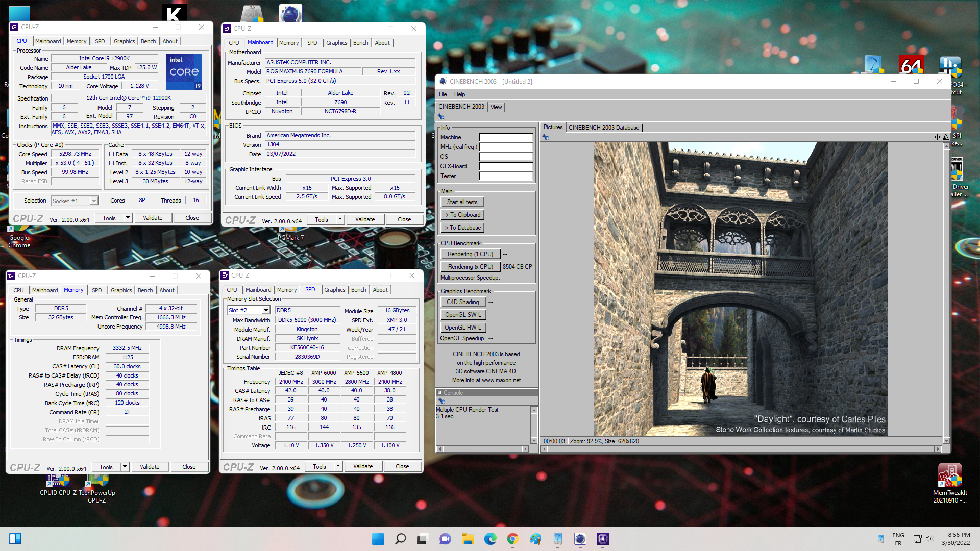Viewport: 980px width, 551px height.
Task: Click the pin icon in the Console panel
Action: [442, 401]
